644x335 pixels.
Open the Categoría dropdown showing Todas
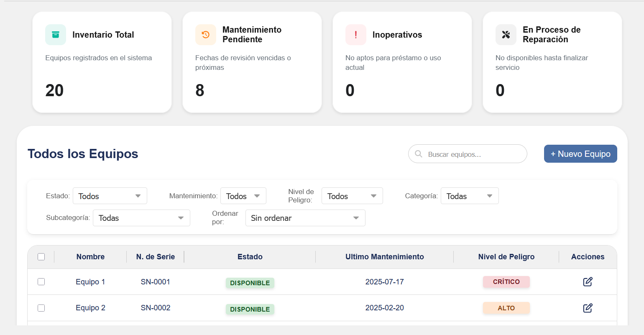[x=469, y=195]
